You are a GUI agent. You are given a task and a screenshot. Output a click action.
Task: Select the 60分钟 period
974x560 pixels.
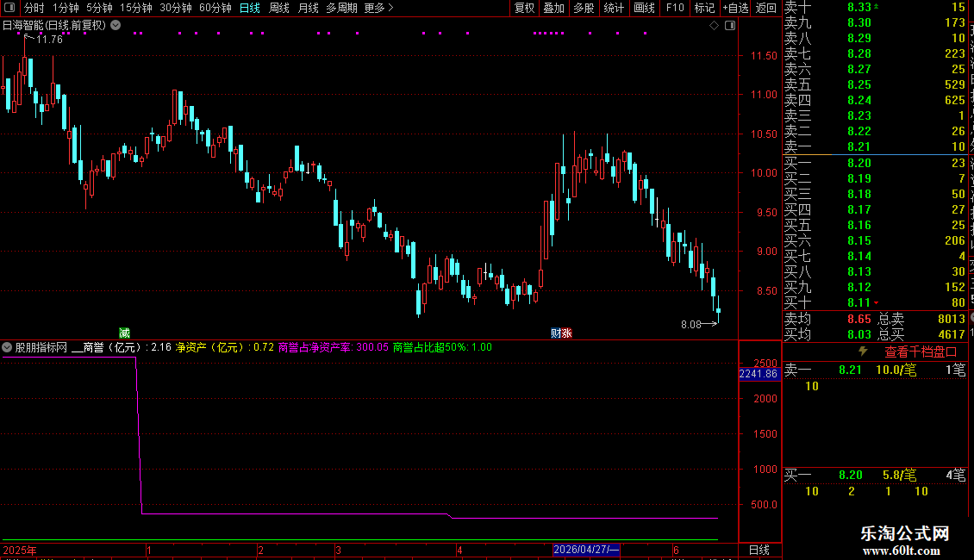[x=215, y=8]
